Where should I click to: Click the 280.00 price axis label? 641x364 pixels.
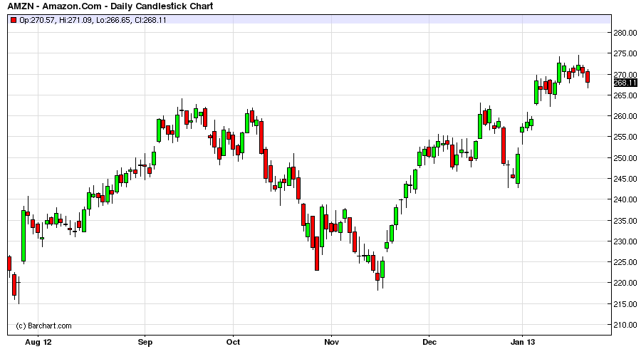tap(624, 33)
